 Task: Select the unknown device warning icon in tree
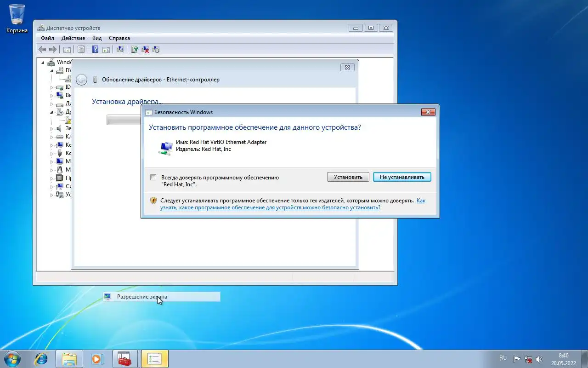pyautogui.click(x=68, y=120)
